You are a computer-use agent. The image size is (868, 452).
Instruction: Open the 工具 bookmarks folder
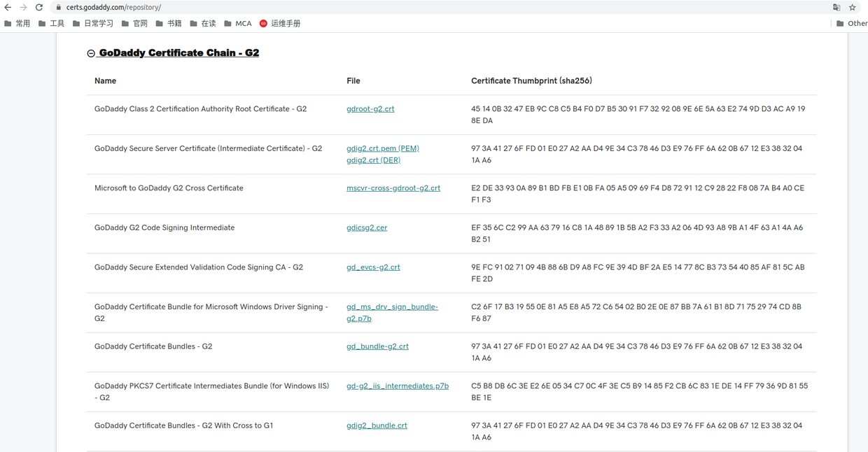click(x=52, y=23)
